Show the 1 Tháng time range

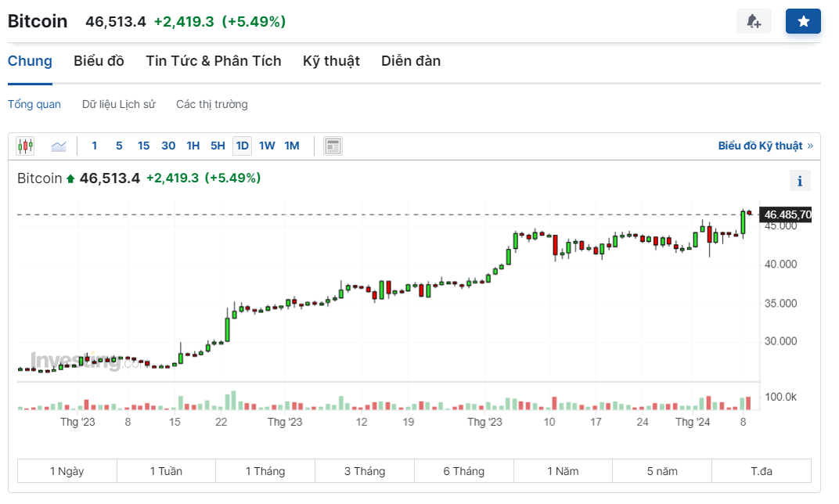click(x=265, y=471)
